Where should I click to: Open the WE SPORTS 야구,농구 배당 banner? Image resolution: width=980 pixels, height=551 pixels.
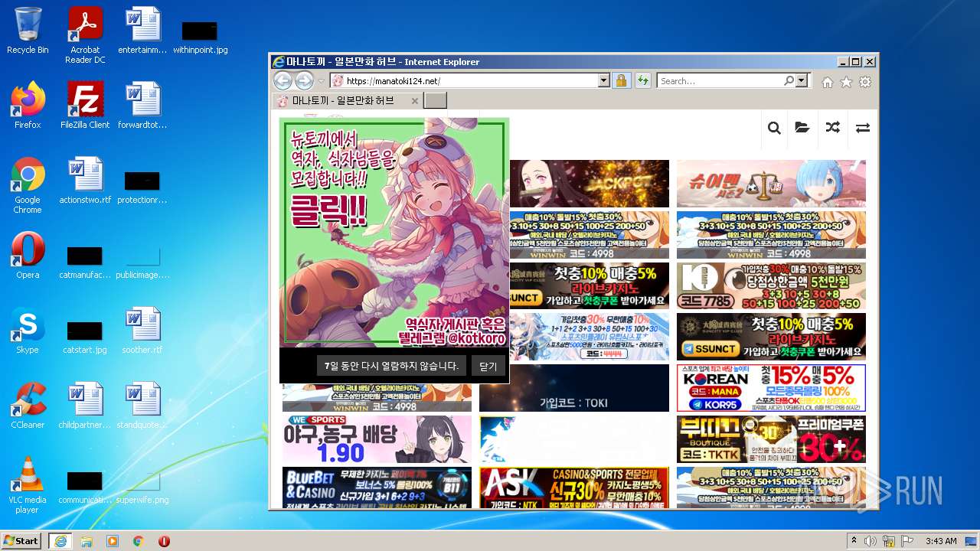click(x=377, y=439)
